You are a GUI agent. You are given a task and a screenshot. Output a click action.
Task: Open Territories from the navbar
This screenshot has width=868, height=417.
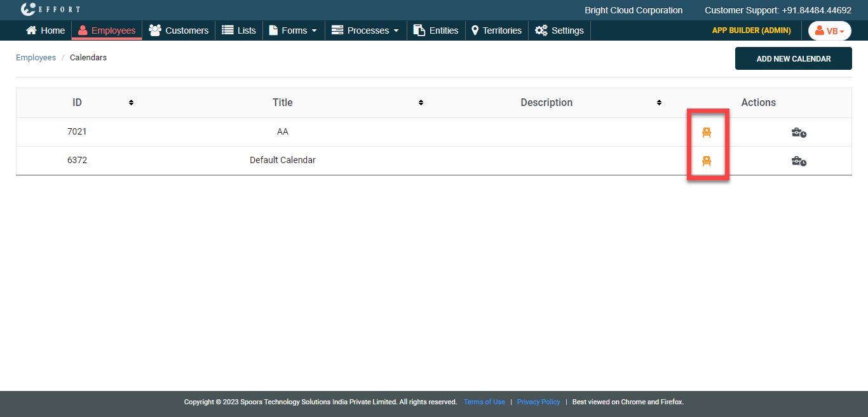click(x=496, y=30)
